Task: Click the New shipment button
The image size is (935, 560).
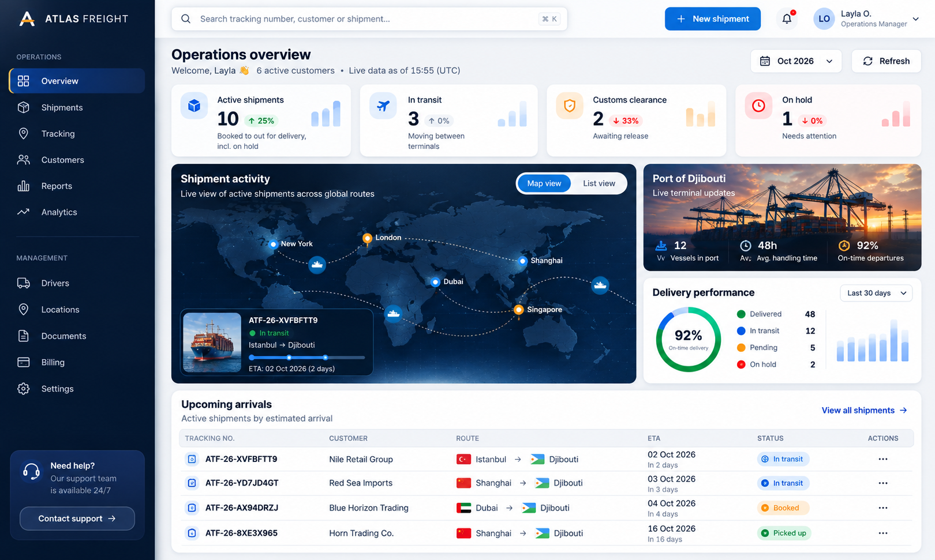Action: tap(713, 19)
